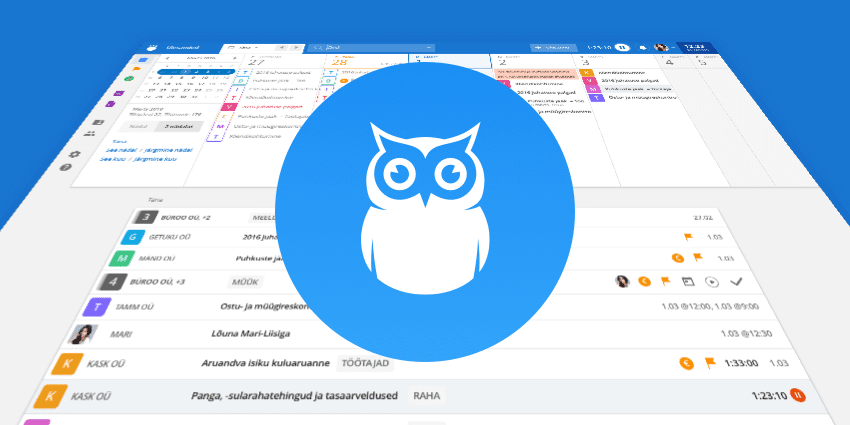This screenshot has width=850, height=425.
Task: Click the euro icon on the MAND OÜ row
Action: (x=678, y=258)
